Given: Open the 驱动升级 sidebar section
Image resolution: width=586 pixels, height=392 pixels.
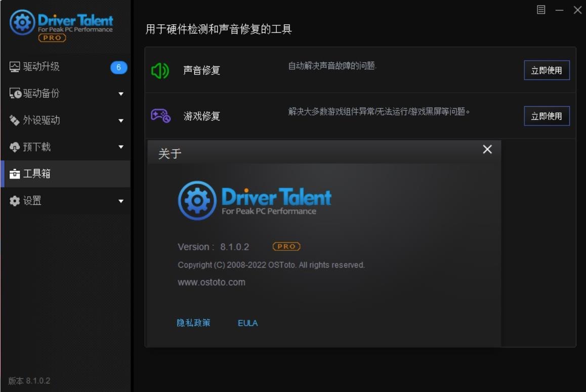Looking at the screenshot, I should pos(66,67).
